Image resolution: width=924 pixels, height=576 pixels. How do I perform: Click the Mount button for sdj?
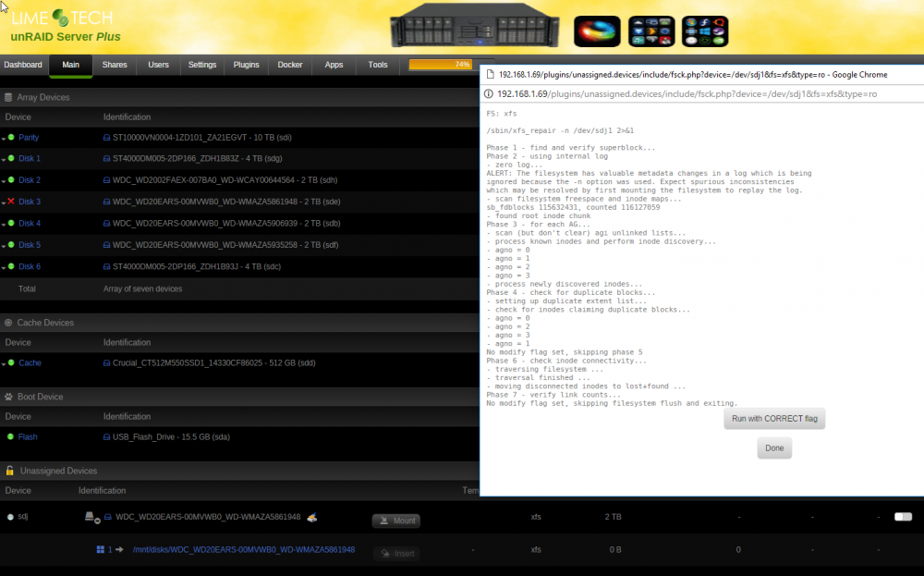pos(396,521)
